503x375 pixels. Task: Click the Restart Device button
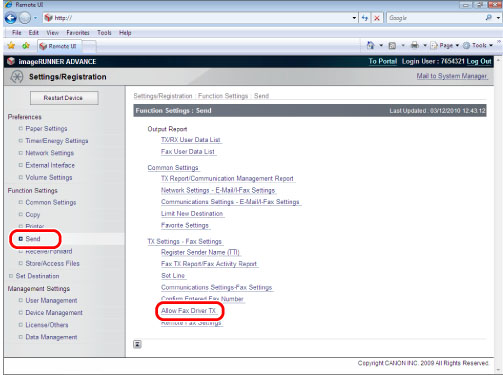click(64, 98)
